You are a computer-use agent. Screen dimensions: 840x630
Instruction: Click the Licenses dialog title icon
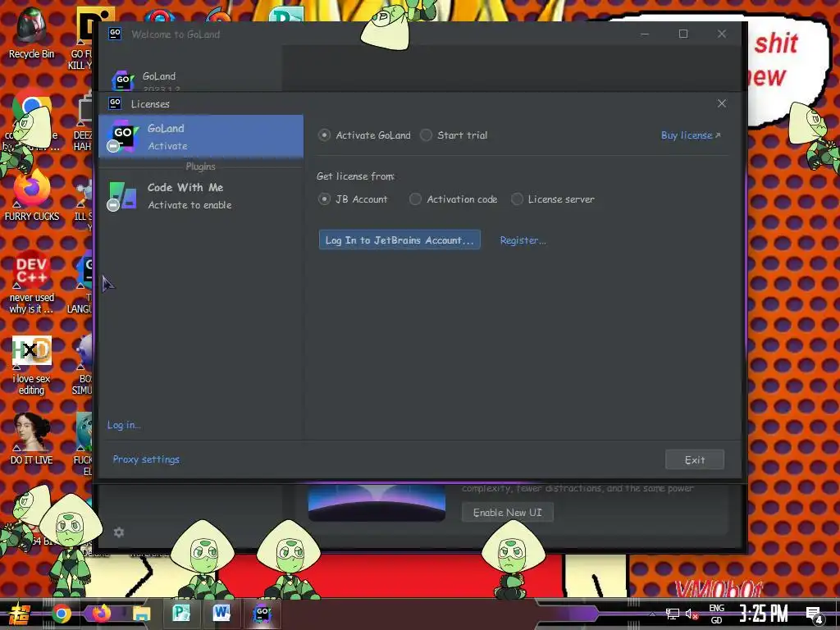tap(115, 103)
